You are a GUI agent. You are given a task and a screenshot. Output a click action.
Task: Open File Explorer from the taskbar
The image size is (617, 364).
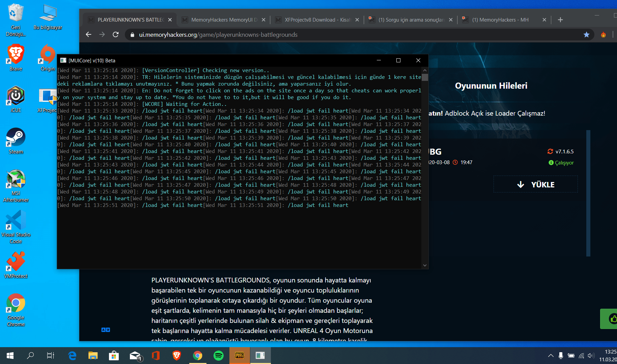point(93,356)
